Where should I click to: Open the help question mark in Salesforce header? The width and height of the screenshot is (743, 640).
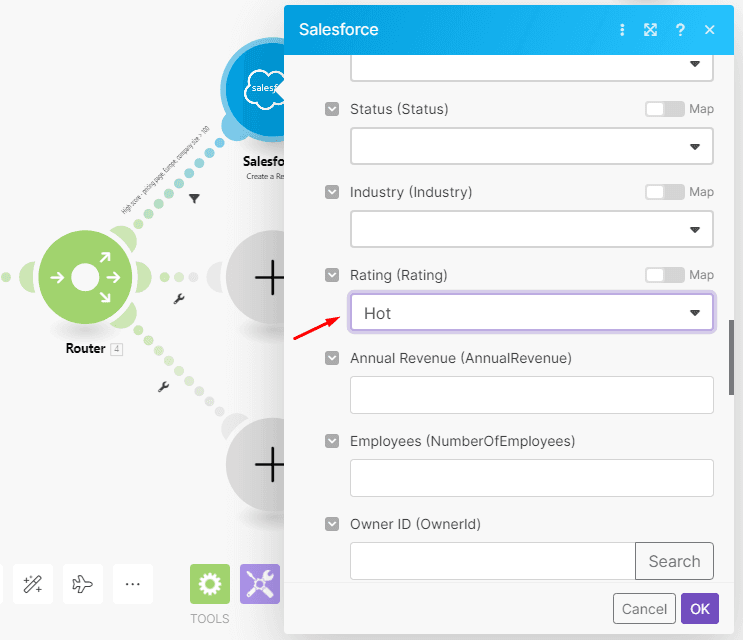point(680,30)
